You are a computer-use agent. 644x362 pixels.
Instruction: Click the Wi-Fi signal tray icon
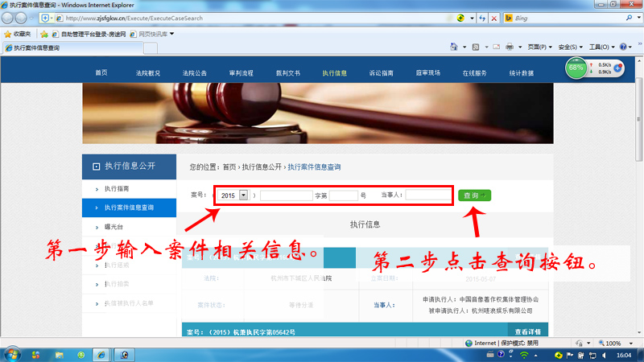(x=524, y=355)
